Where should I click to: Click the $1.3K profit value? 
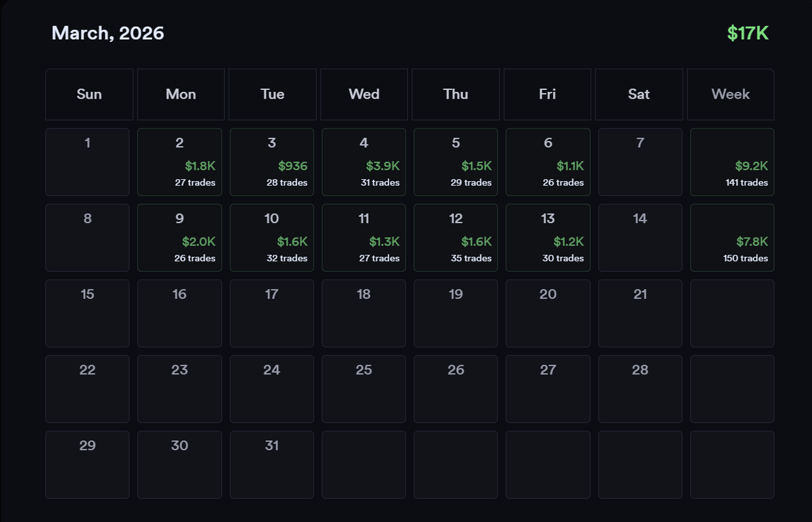click(x=384, y=241)
